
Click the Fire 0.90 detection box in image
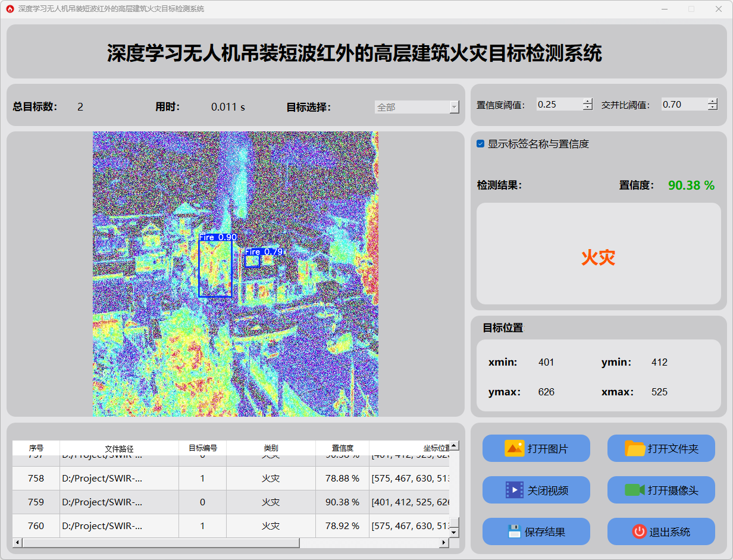point(215,268)
